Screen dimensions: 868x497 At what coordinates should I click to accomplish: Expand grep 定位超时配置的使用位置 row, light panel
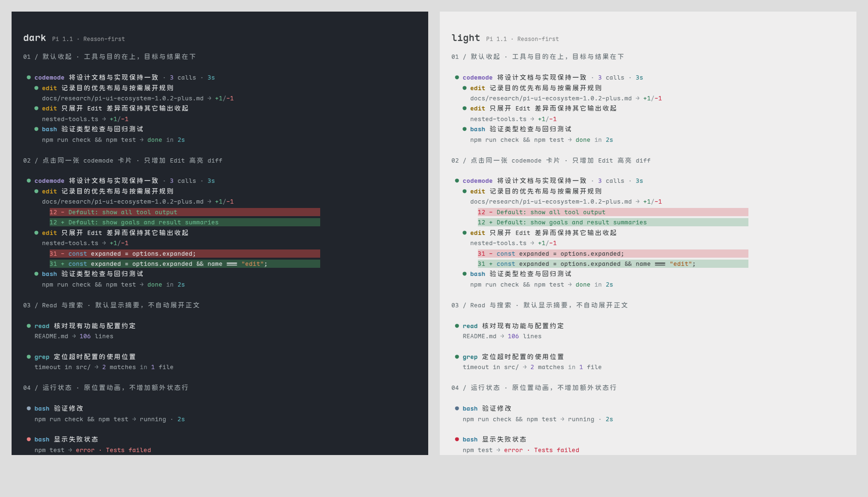click(x=509, y=357)
